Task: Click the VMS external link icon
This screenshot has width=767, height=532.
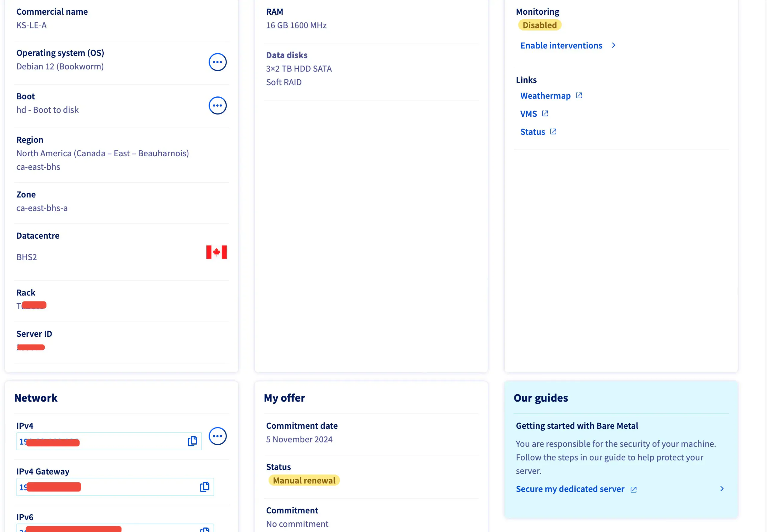Action: click(545, 113)
